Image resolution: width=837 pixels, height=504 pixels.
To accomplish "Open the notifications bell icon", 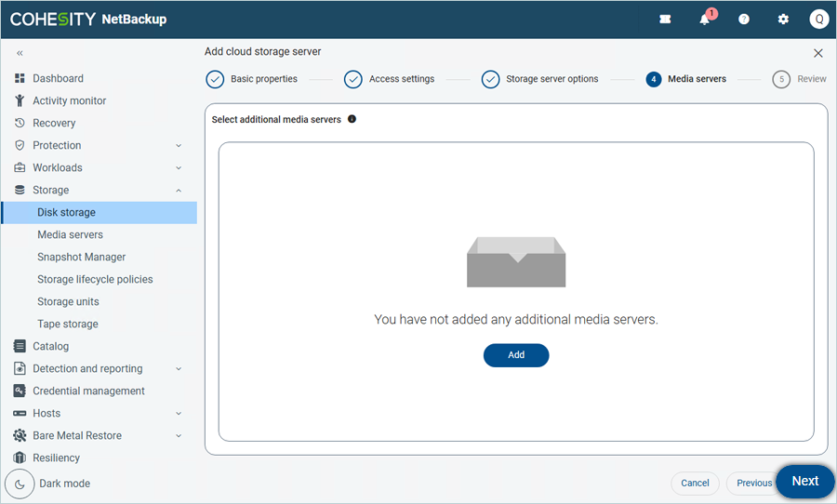I will point(705,20).
